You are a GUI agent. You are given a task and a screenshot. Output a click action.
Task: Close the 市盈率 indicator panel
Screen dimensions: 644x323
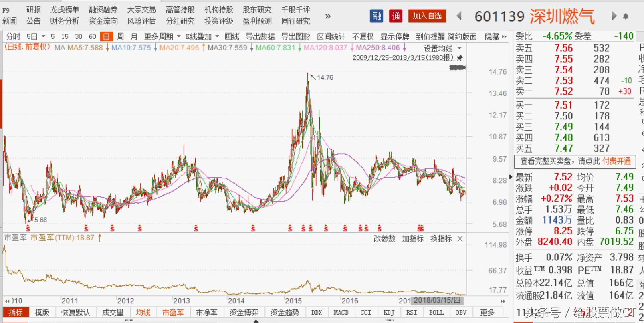460,239
